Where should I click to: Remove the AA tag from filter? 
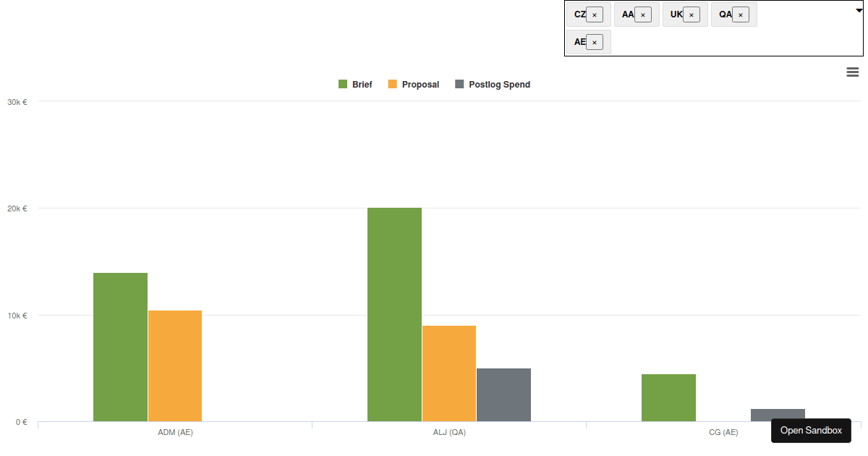click(643, 14)
